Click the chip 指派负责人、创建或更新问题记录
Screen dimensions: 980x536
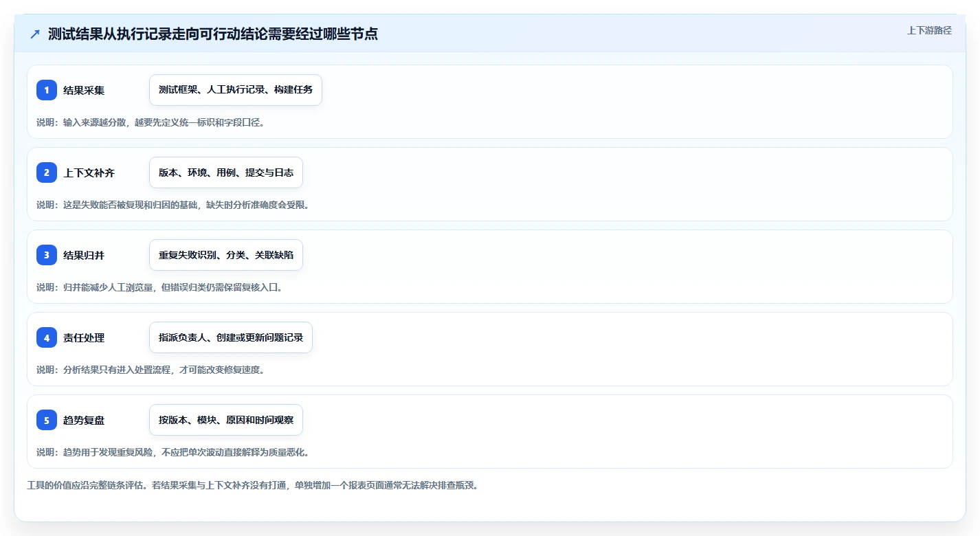(231, 337)
